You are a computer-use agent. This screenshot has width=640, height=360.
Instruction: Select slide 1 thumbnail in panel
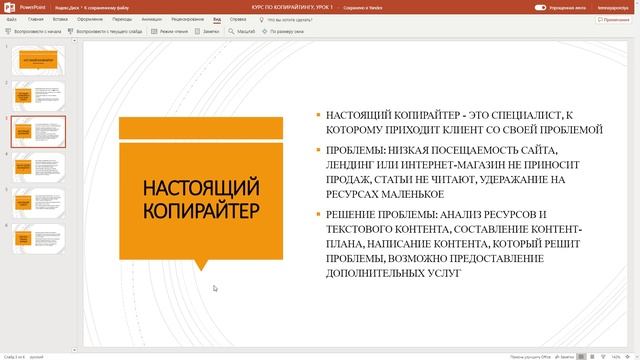tap(38, 60)
